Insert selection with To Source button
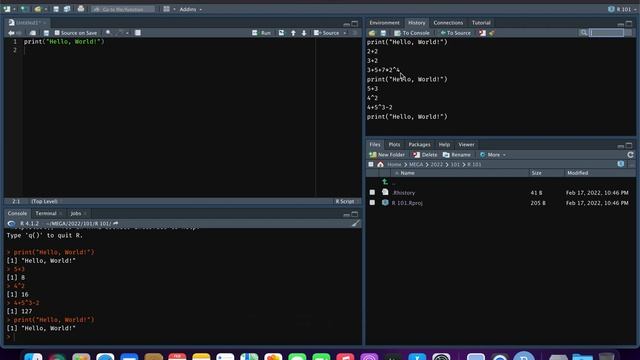640x360 pixels. 455,33
